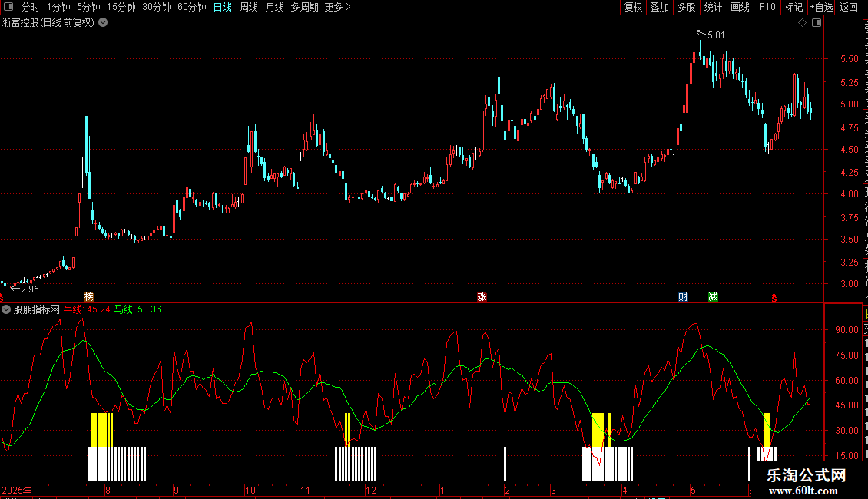
Task: Open F10 company information
Action: tap(767, 7)
